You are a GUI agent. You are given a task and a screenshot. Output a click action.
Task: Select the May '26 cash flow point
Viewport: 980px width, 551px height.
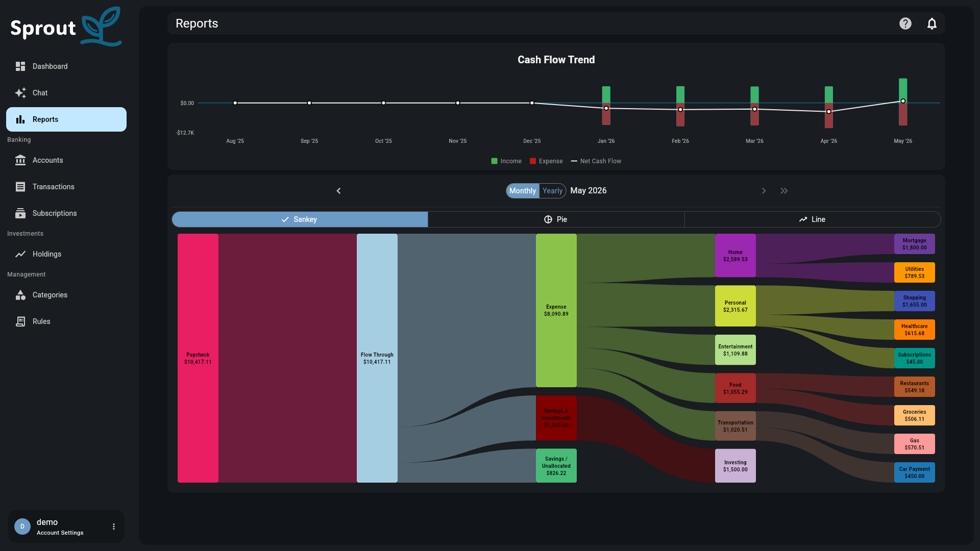point(903,101)
